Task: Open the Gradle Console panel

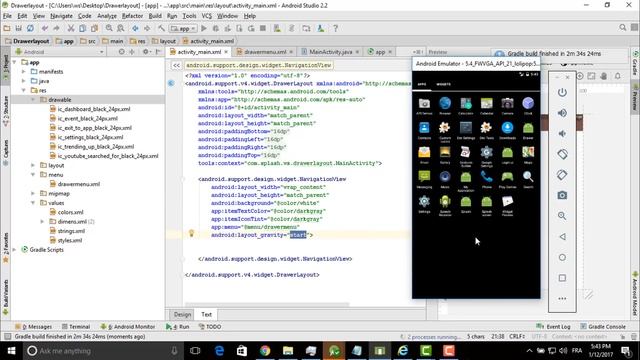Action: pyautogui.click(x=603, y=327)
